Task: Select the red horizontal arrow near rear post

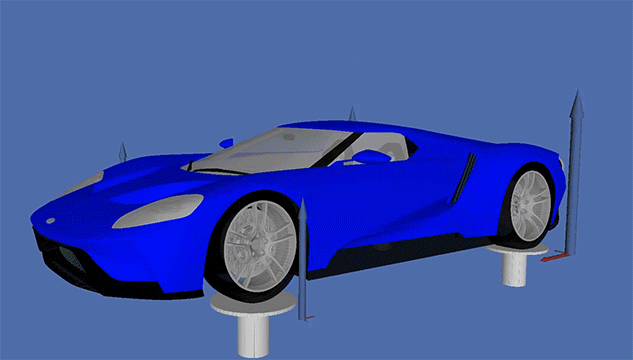Action: [x=554, y=257]
